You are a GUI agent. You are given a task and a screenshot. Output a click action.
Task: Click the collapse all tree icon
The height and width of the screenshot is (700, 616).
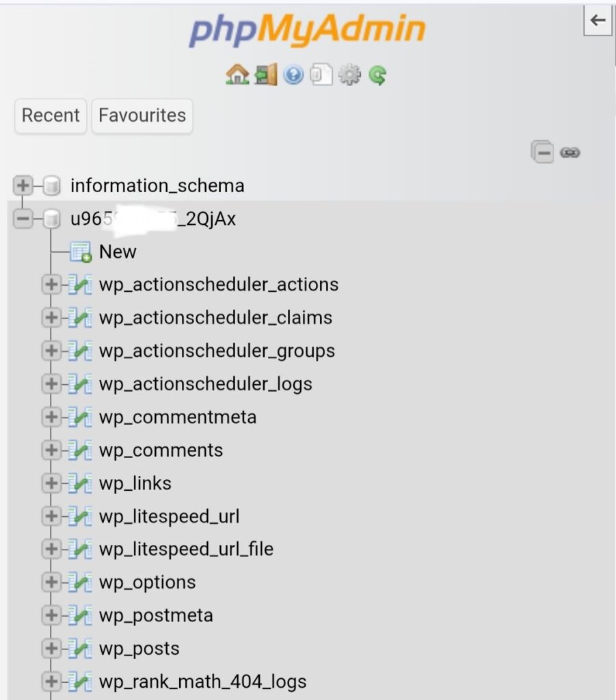pyautogui.click(x=543, y=152)
